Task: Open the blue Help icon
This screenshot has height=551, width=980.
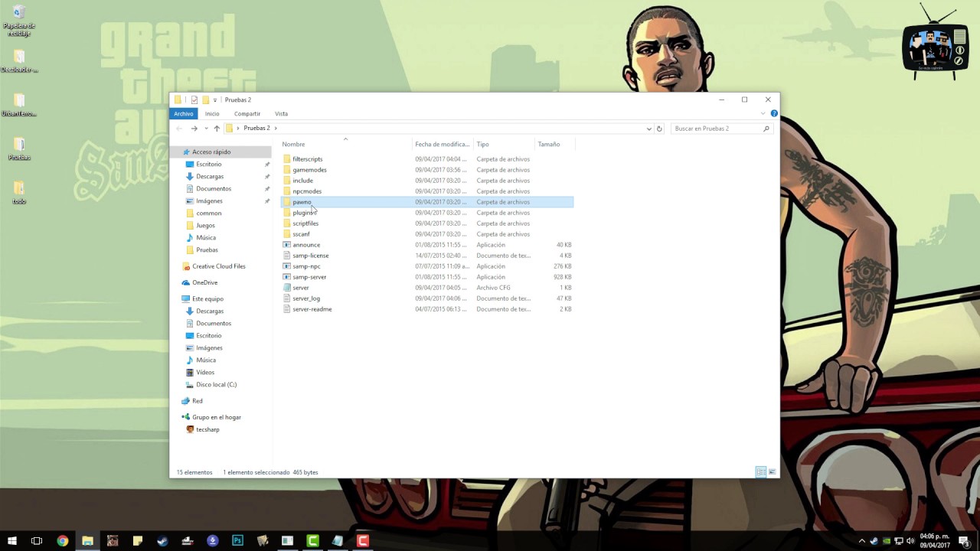Action: (774, 113)
